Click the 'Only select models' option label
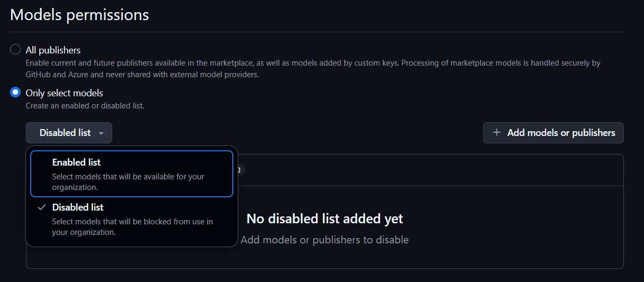Viewport: 644px width, 282px height. point(64,93)
